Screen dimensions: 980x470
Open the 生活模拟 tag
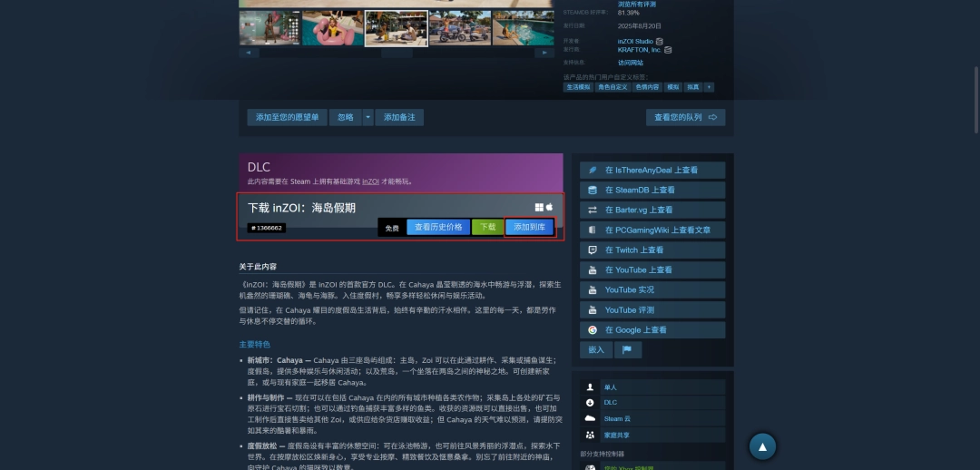[578, 87]
